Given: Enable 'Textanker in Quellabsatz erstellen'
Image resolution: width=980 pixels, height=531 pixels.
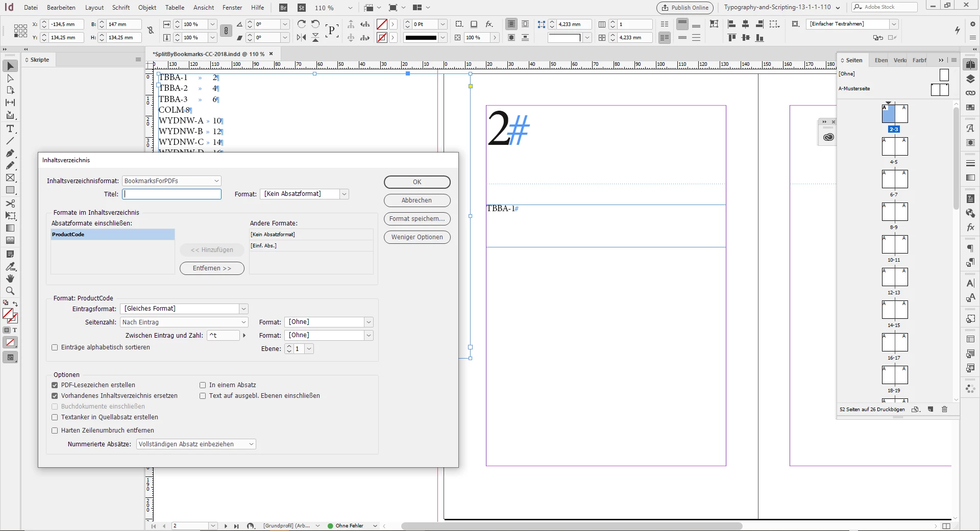Looking at the screenshot, I should [55, 417].
